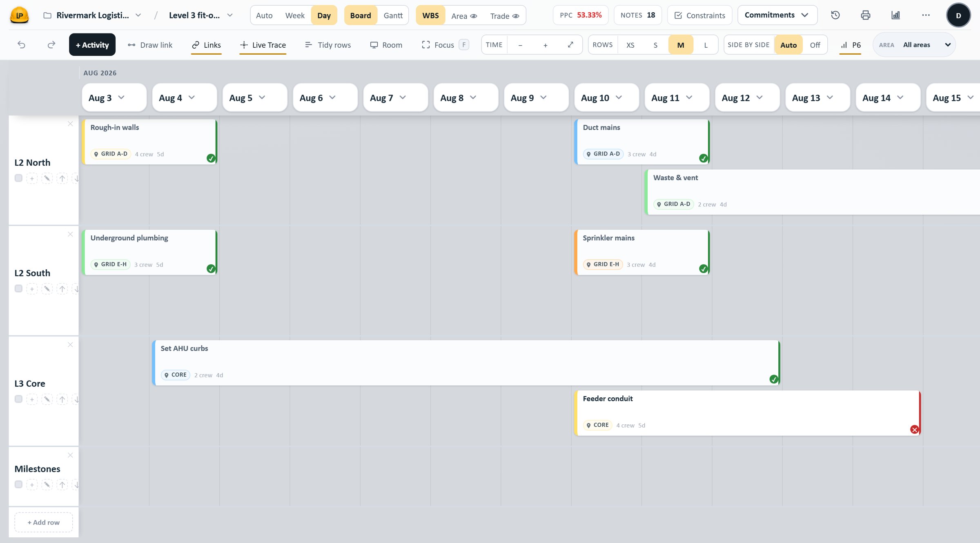Viewport: 980px width, 543px height.
Task: Click the + Add row button
Action: pyautogui.click(x=44, y=522)
